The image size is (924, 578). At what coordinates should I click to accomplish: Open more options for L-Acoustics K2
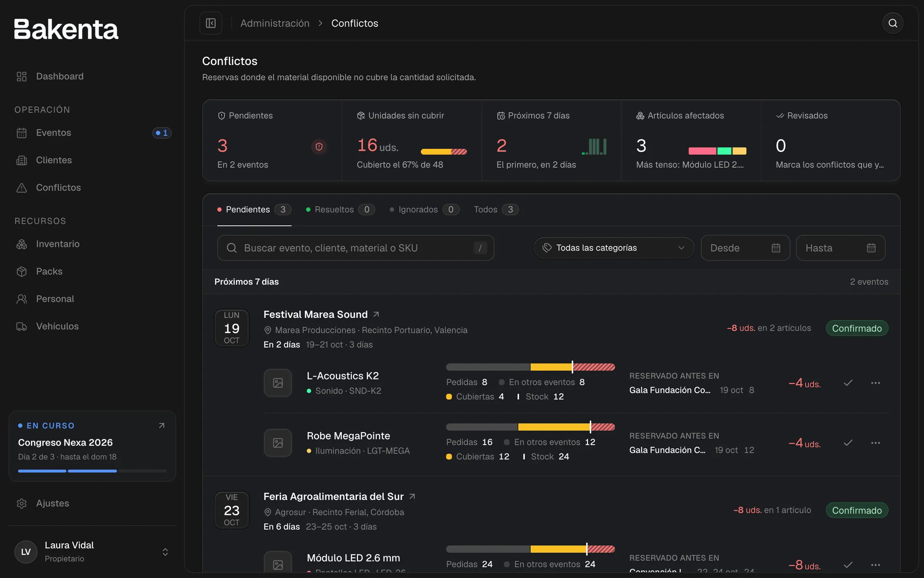pyautogui.click(x=875, y=383)
